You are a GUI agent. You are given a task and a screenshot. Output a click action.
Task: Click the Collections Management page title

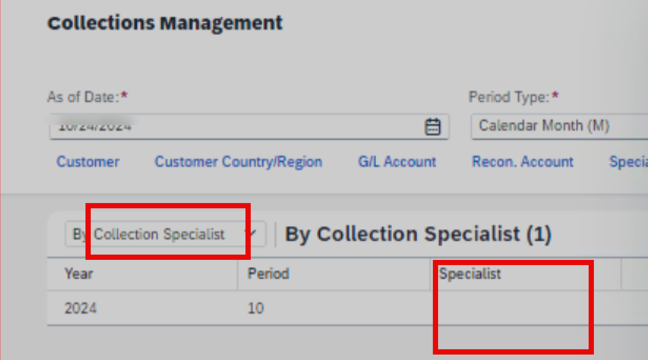tap(165, 23)
